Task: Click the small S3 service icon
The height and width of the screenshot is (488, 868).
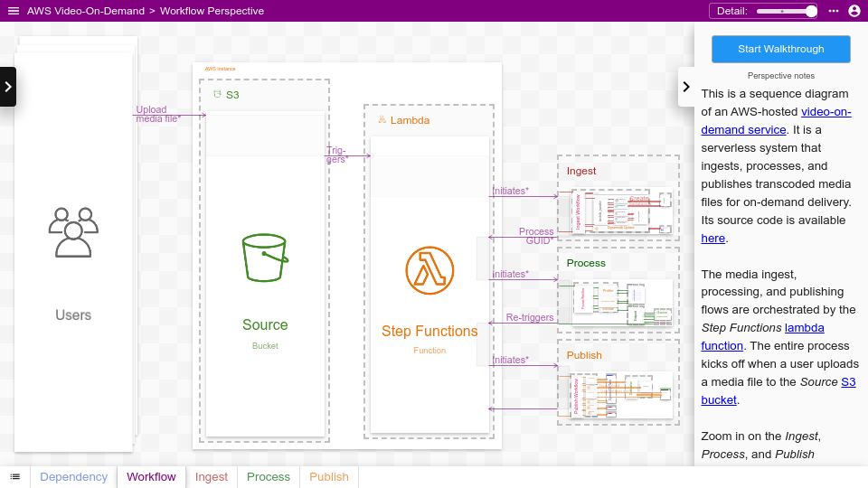Action: (218, 95)
